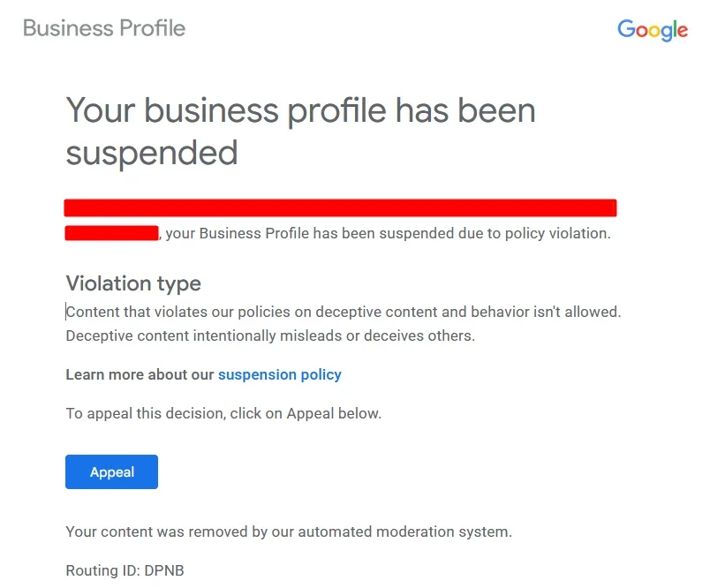Place cursor before the word 'Content'
The image size is (725, 588).
pyautogui.click(x=66, y=312)
